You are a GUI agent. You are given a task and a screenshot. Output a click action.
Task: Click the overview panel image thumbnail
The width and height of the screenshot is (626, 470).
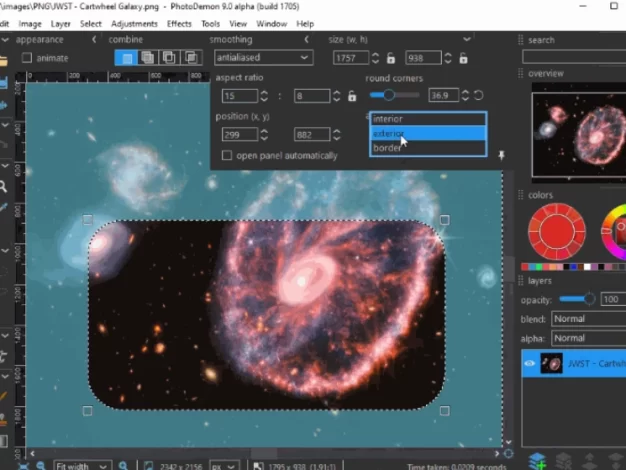(x=579, y=135)
